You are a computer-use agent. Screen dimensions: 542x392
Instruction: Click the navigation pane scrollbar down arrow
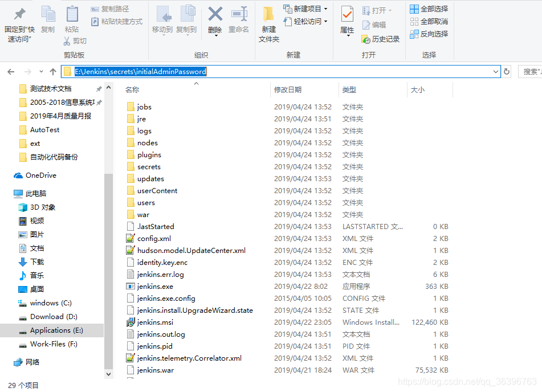tap(108, 374)
